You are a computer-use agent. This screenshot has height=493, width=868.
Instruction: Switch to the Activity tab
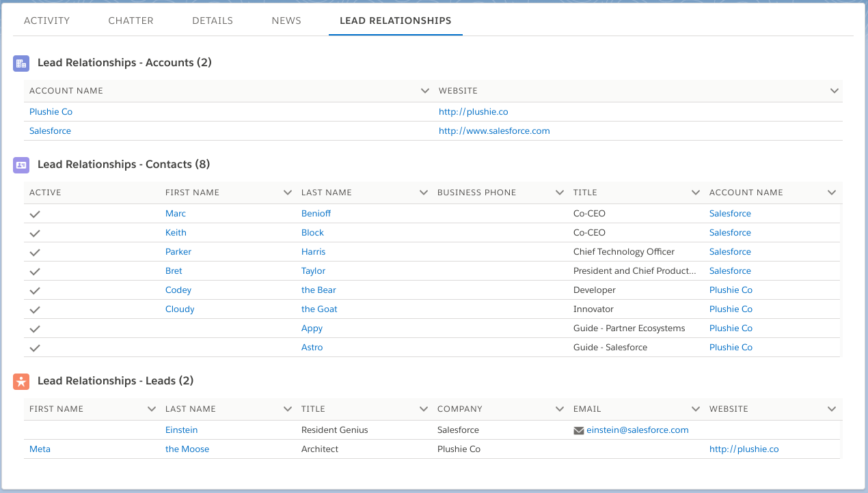coord(46,20)
